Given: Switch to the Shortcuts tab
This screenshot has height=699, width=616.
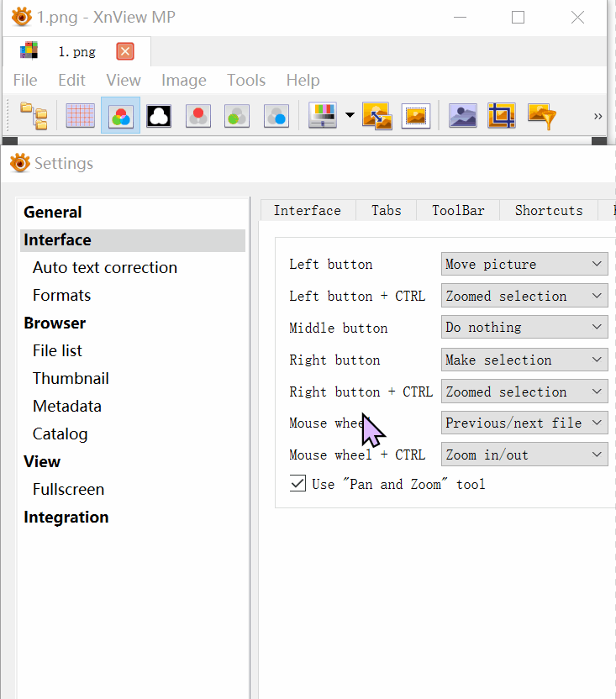Looking at the screenshot, I should (549, 211).
